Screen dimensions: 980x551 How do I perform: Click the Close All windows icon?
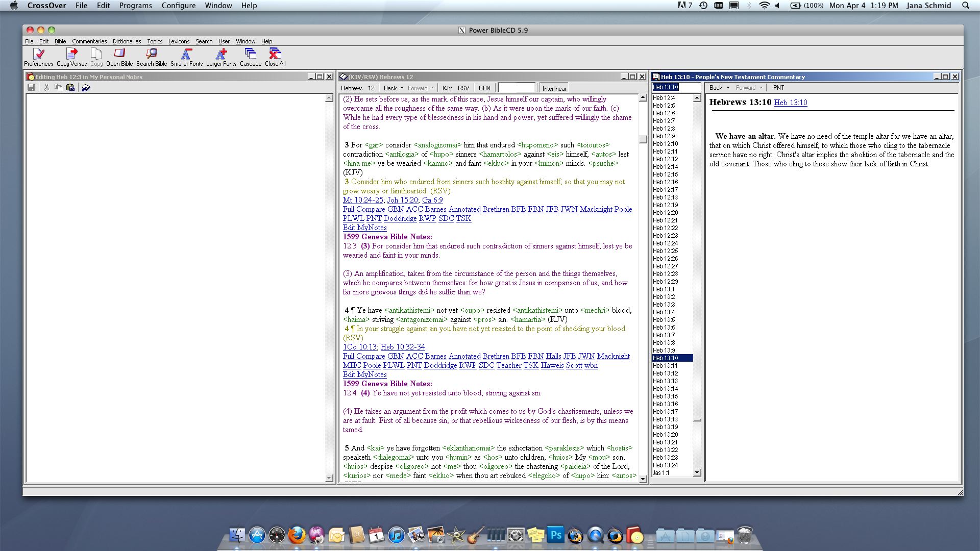point(274,56)
